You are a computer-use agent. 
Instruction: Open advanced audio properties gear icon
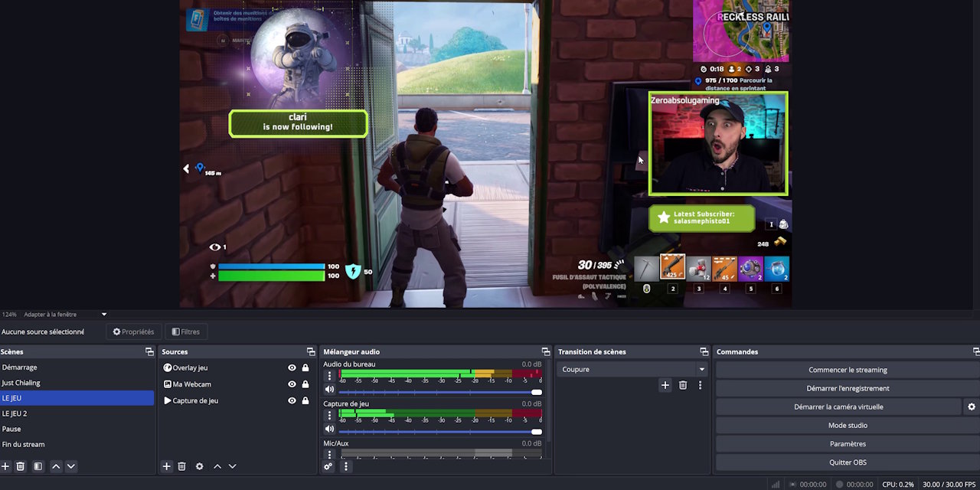[328, 466]
